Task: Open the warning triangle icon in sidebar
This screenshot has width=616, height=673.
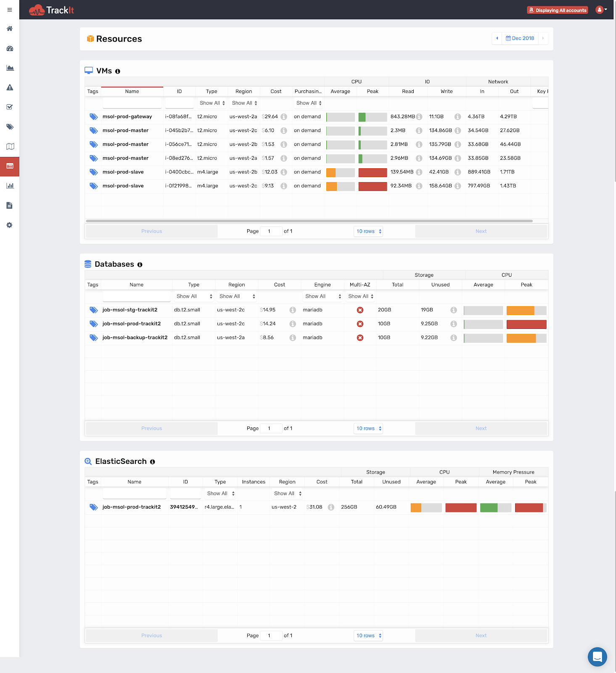Action: coord(10,87)
